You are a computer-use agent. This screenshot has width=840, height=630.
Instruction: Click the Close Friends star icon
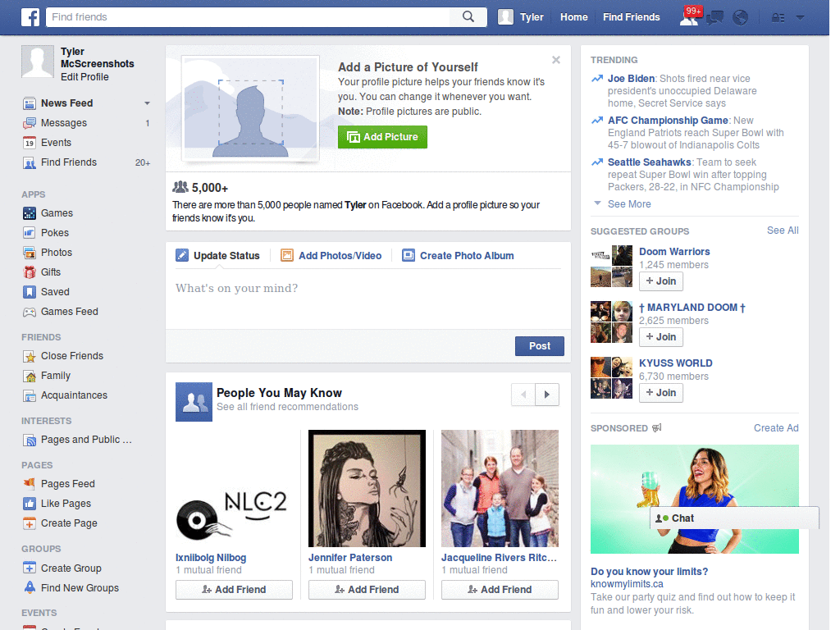(x=30, y=356)
